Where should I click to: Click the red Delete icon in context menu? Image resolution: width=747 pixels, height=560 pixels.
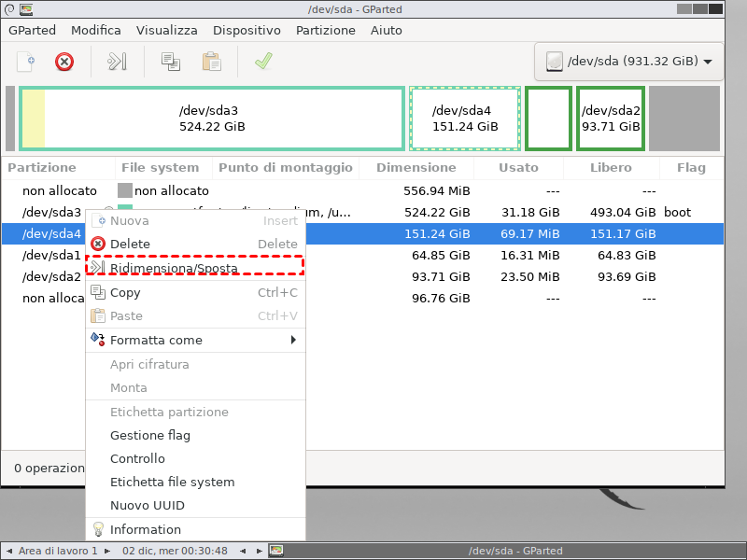(x=98, y=244)
